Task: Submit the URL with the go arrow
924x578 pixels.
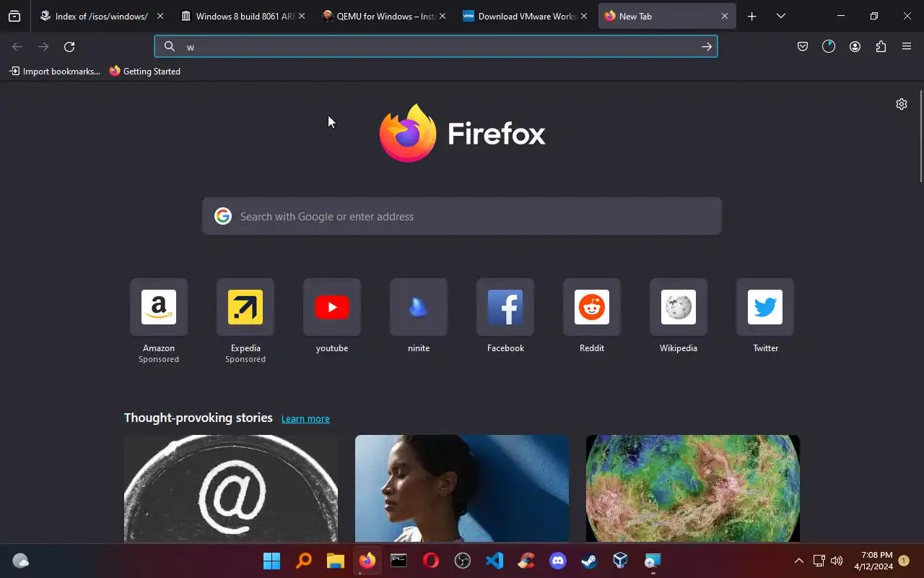Action: [706, 46]
